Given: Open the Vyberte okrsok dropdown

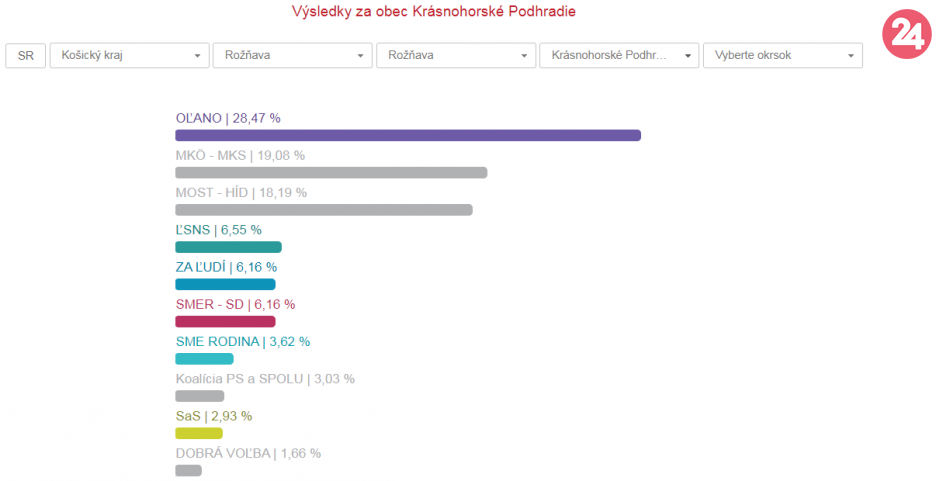Looking at the screenshot, I should coord(782,56).
